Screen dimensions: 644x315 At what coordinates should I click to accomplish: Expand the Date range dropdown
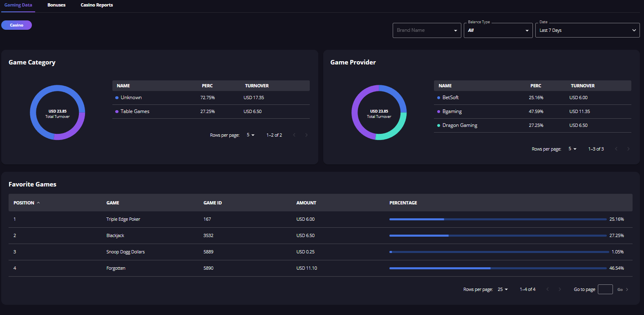587,30
